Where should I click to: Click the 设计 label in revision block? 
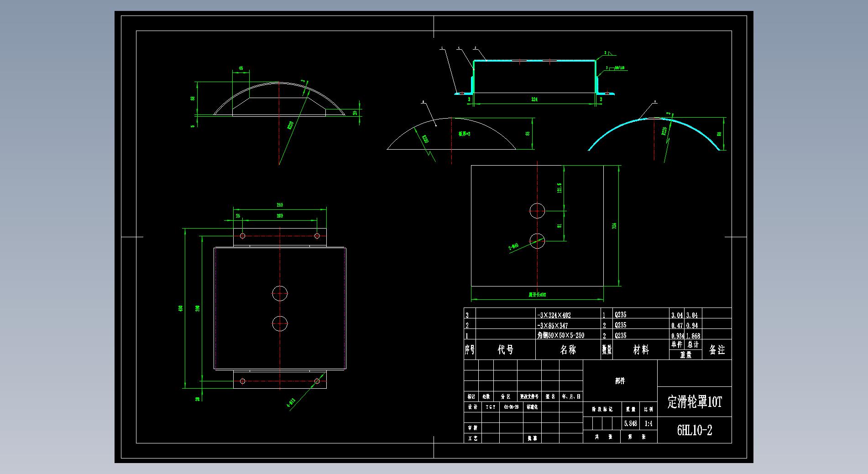tap(472, 407)
